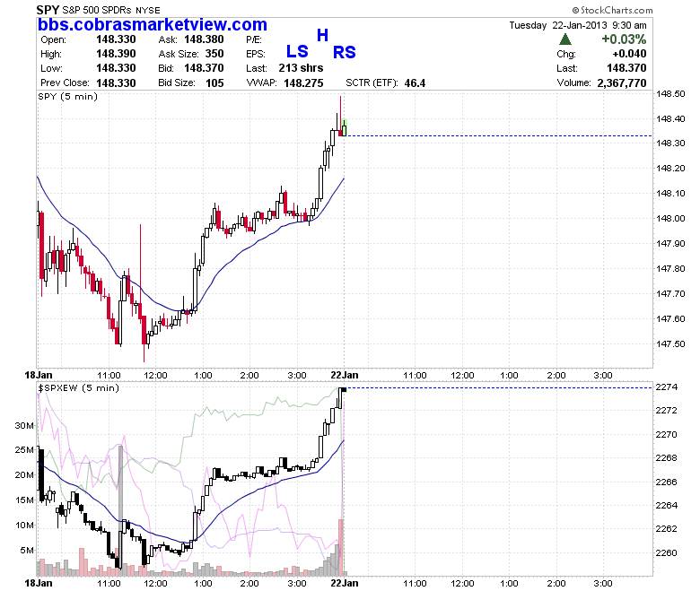Click the 2262 axis label on SPXEW chart

(x=667, y=529)
